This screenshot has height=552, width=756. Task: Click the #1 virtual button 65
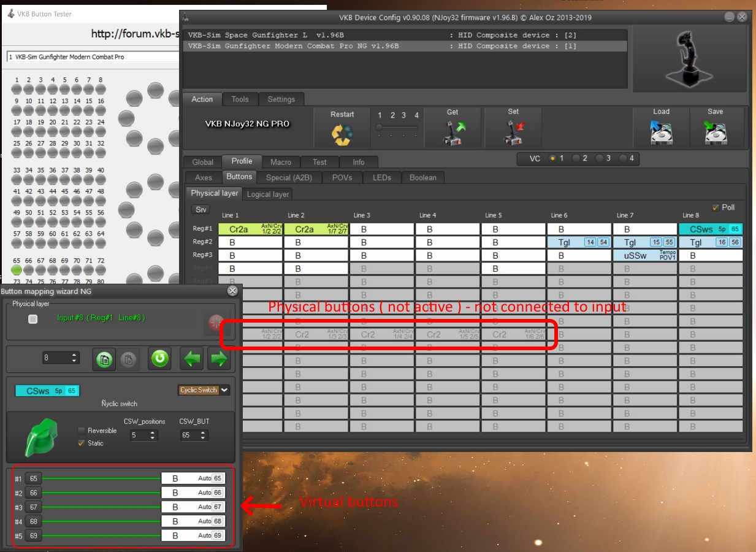coord(33,478)
